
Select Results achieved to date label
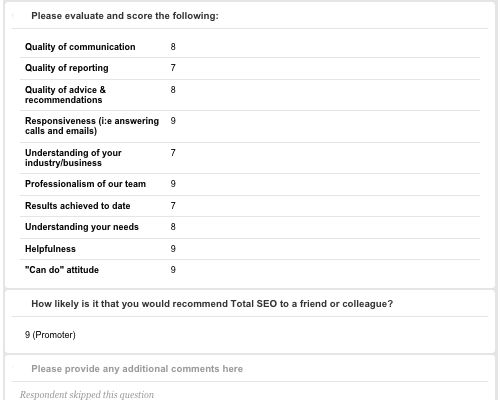point(78,206)
